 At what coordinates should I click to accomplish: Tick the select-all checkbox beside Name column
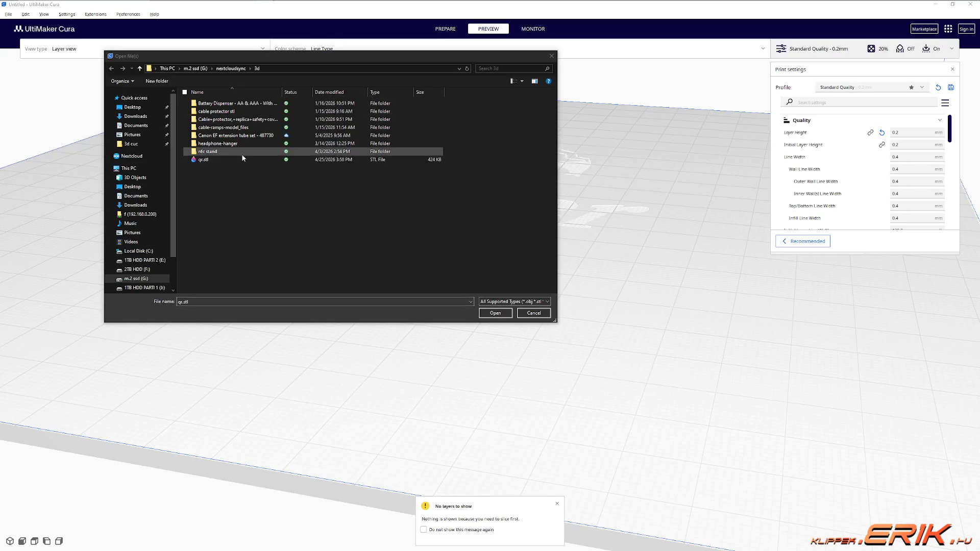pos(185,92)
